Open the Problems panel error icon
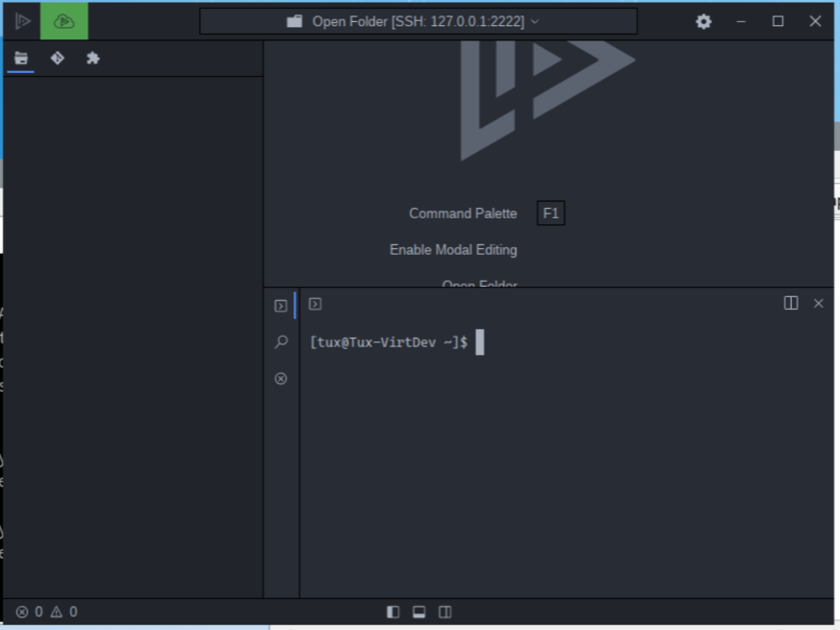Screen dimensions: 840x630 pyautogui.click(x=281, y=379)
